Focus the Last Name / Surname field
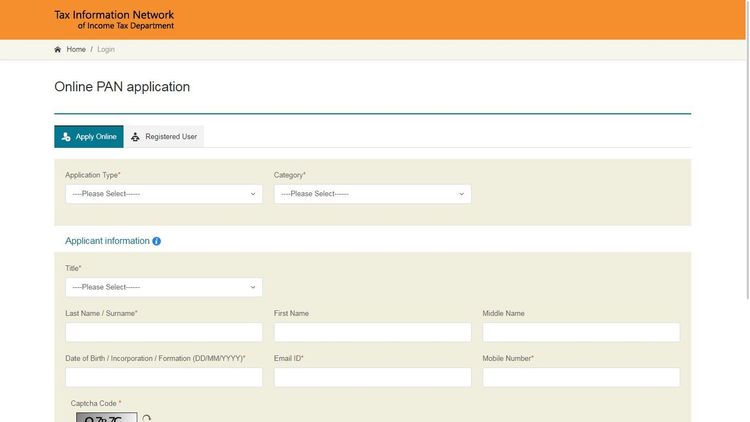The image size is (750, 422). pyautogui.click(x=163, y=332)
